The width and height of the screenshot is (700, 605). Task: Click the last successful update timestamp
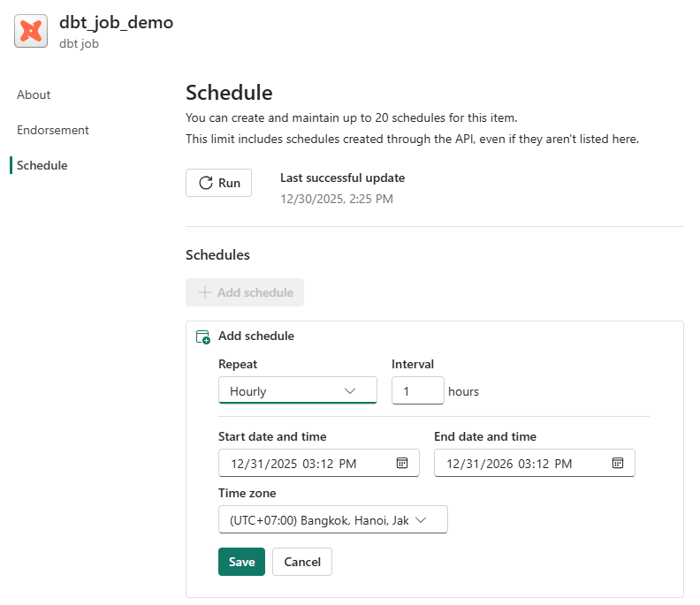[337, 199]
